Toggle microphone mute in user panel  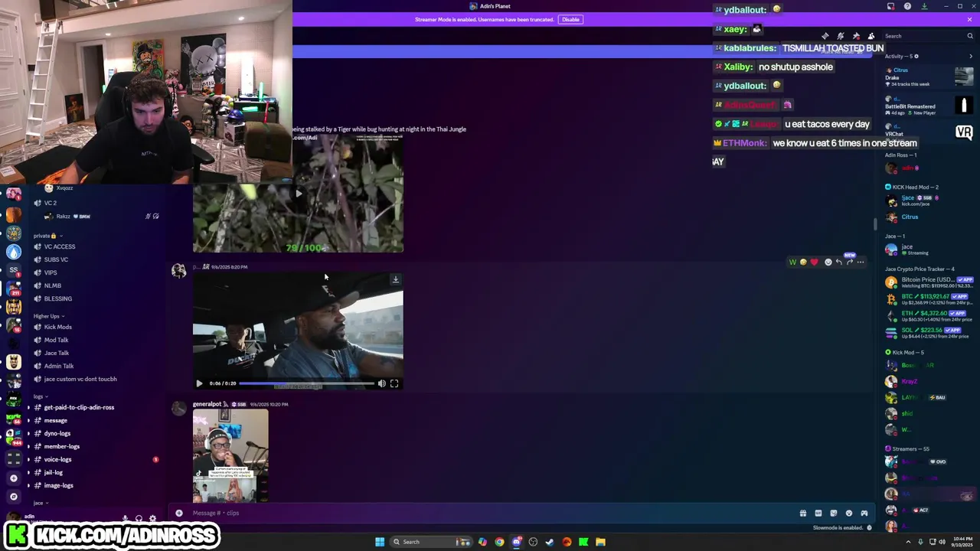point(126,518)
